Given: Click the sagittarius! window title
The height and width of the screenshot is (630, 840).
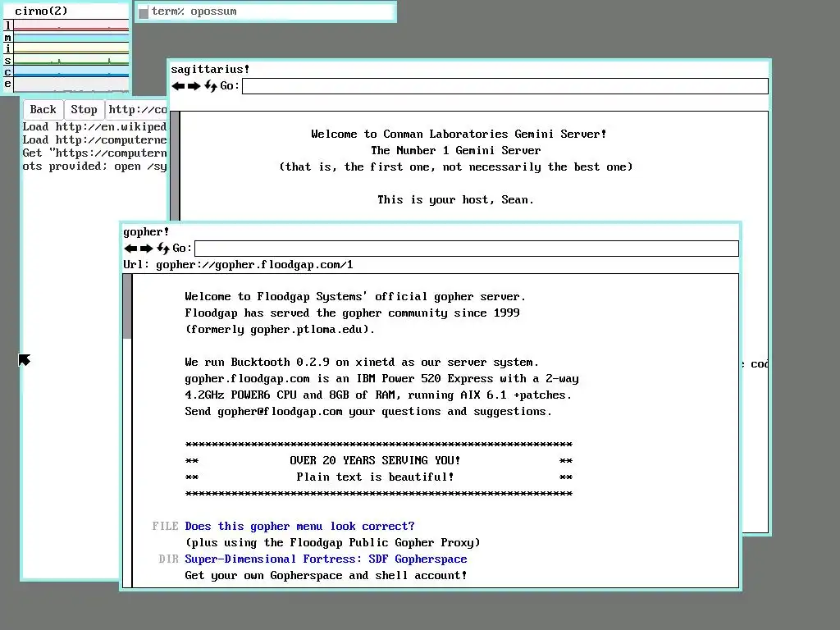Looking at the screenshot, I should click(210, 70).
